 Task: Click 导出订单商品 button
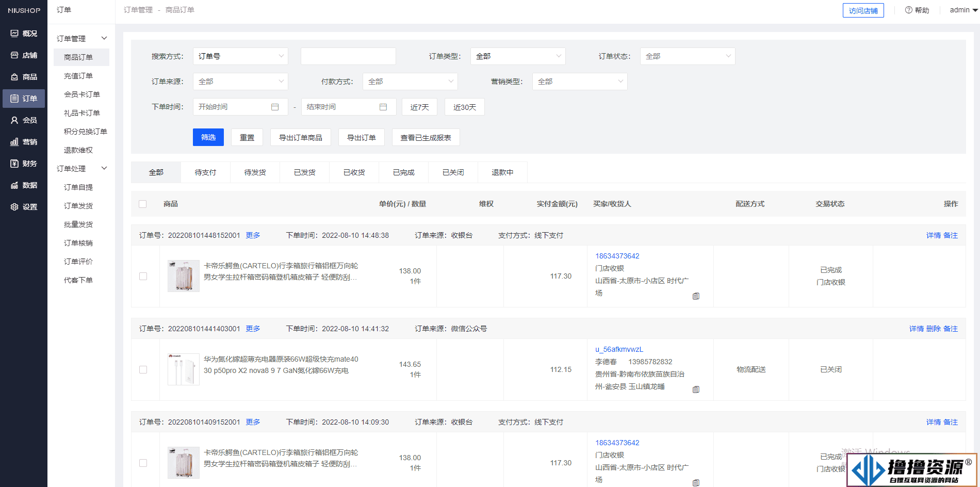301,137
